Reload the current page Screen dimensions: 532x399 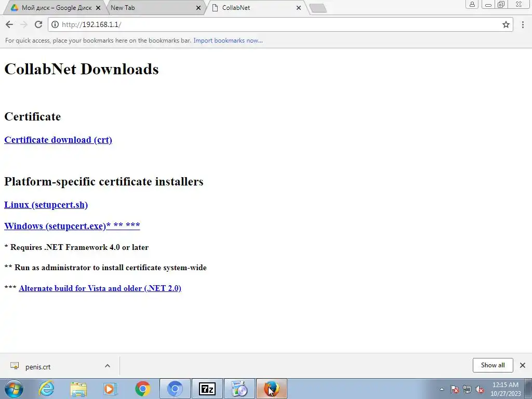(38, 24)
